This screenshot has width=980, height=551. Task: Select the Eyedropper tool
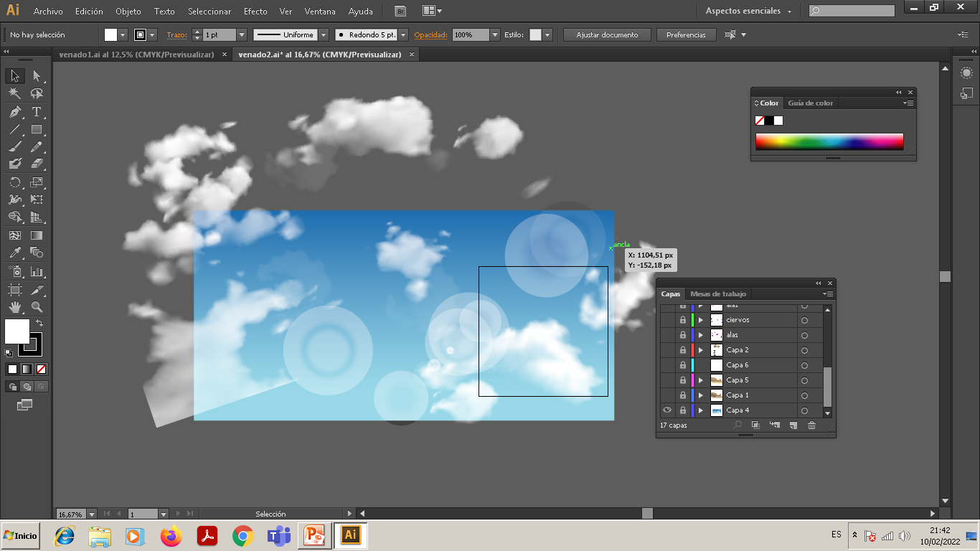[15, 253]
